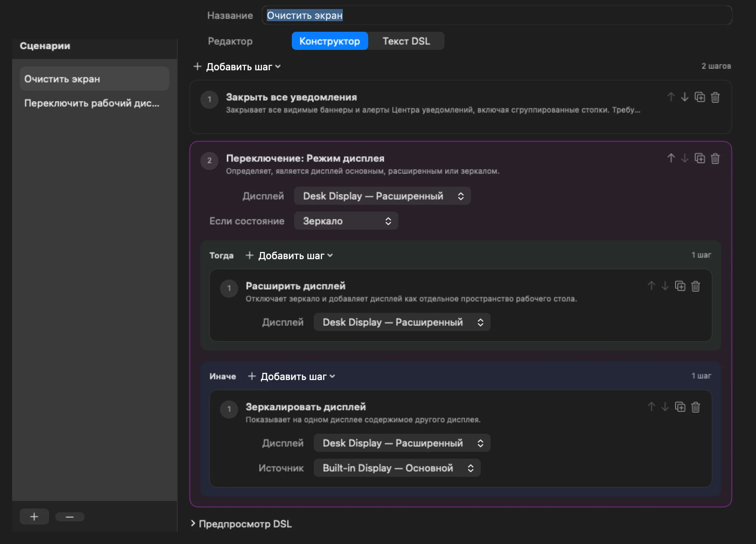756x544 pixels.
Task: Delete 'Закрыть все уведомления' step
Action: click(x=715, y=97)
